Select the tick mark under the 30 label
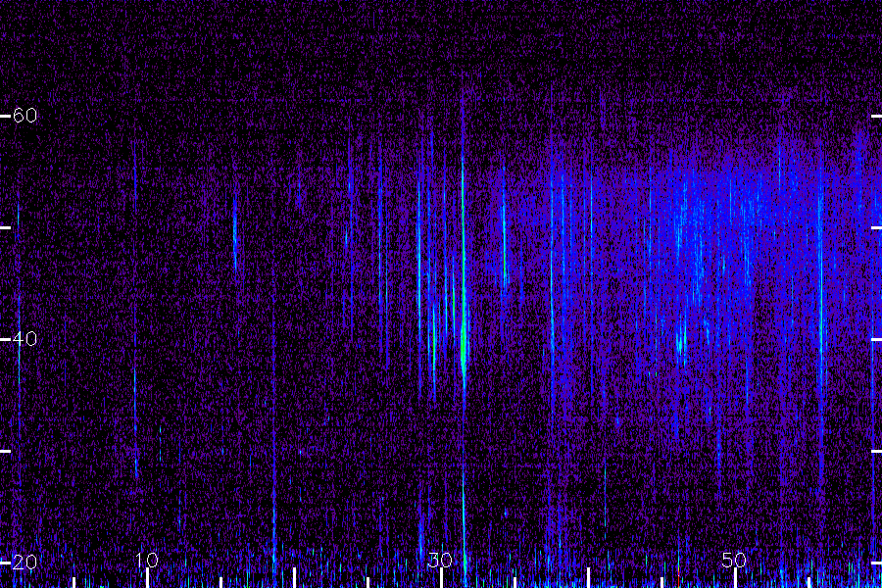The width and height of the screenshot is (882, 588). tap(441, 578)
